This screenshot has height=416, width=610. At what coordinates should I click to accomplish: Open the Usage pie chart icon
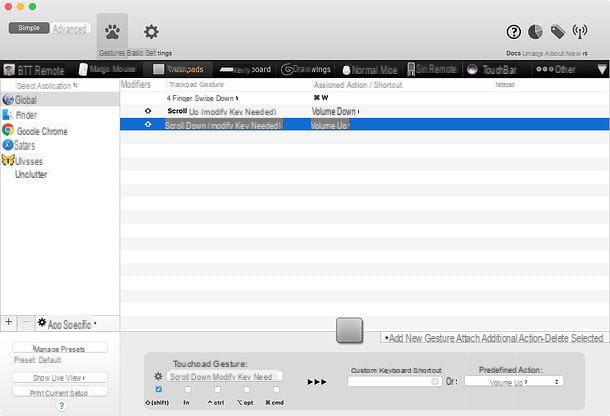535,32
